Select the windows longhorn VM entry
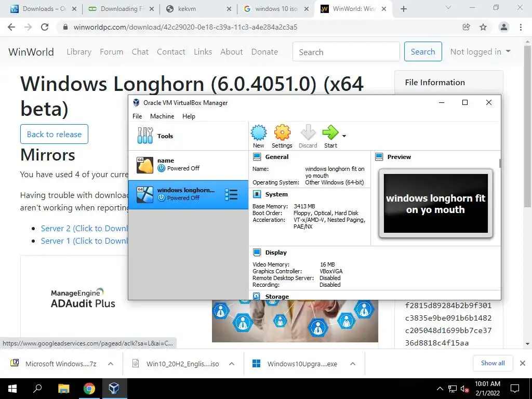The image size is (532, 399). tap(188, 194)
